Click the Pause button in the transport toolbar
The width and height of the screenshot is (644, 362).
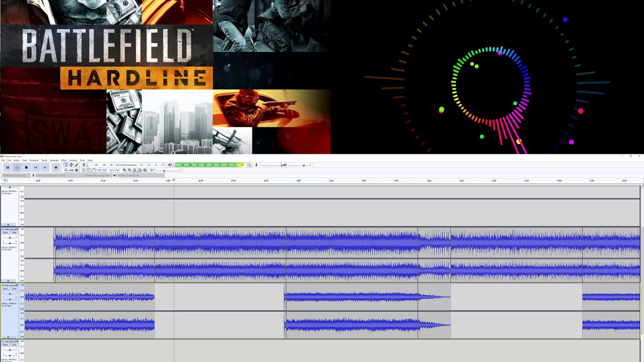[8, 167]
